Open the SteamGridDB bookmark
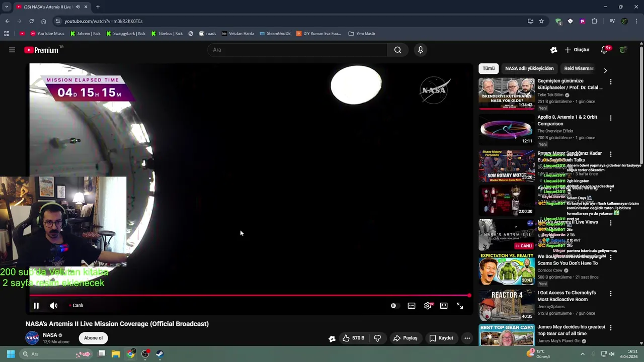 pos(275,34)
